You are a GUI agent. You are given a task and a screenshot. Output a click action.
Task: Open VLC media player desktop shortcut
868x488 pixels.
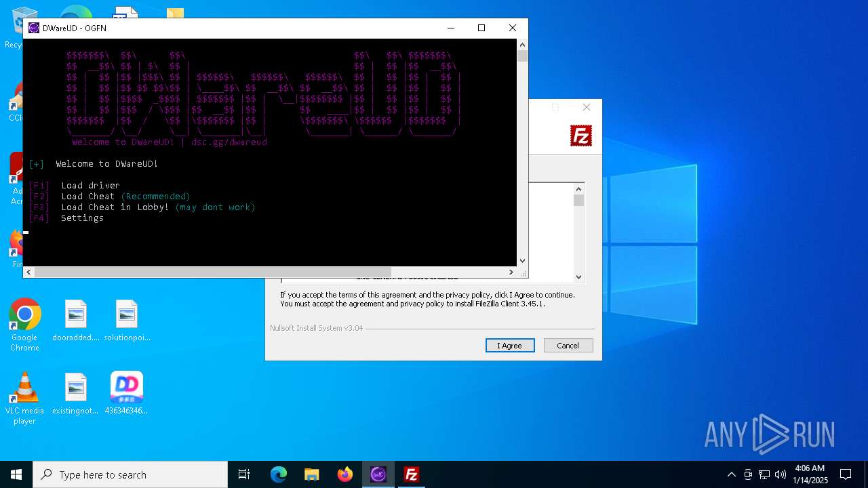24,399
